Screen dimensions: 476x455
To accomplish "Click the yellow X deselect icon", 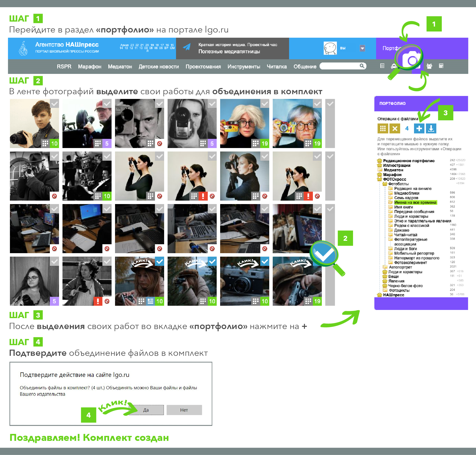I will point(395,128).
